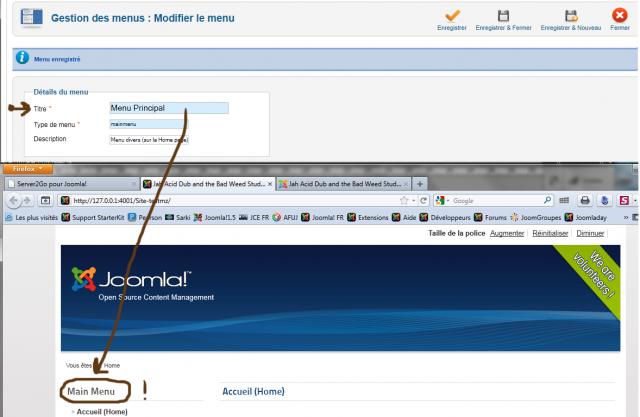Open the URL history dropdown arrow
The width and height of the screenshot is (640, 417).
coord(413,201)
